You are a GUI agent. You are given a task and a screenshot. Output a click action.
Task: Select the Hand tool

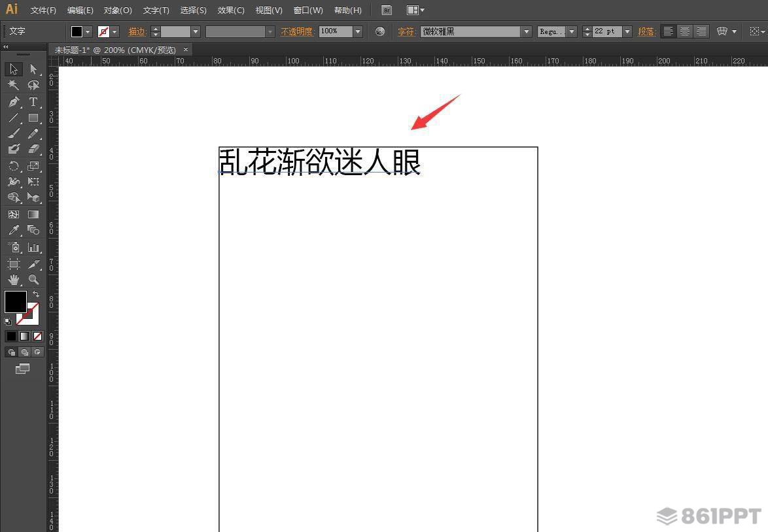point(14,280)
